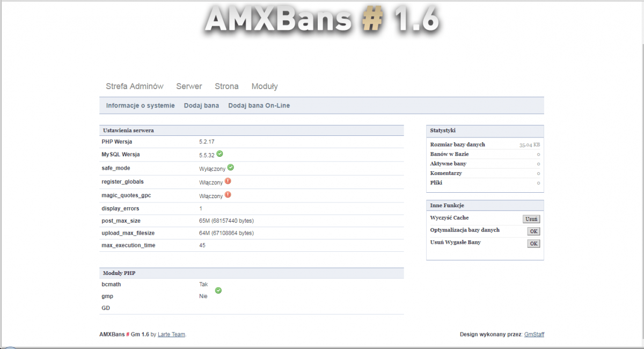Click the PHP Wersja row label
This screenshot has height=349, width=644.
(116, 142)
